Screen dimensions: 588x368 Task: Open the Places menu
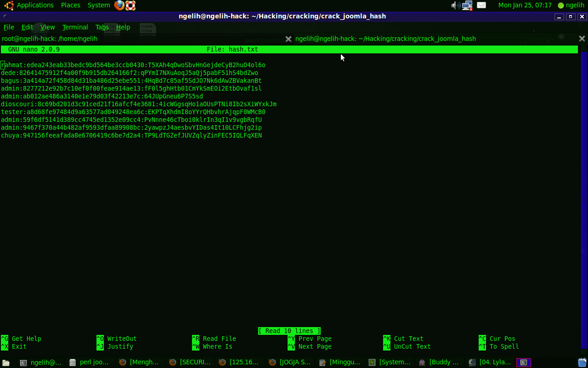[x=70, y=5]
